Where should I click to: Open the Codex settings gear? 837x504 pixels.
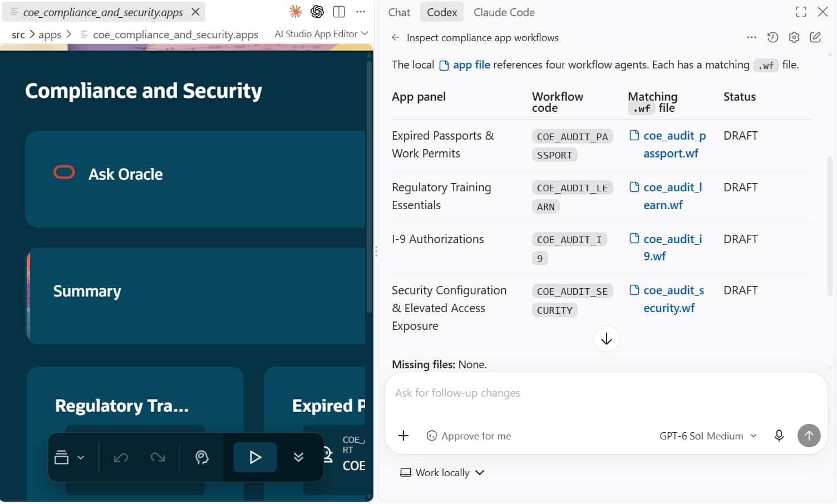click(x=794, y=37)
